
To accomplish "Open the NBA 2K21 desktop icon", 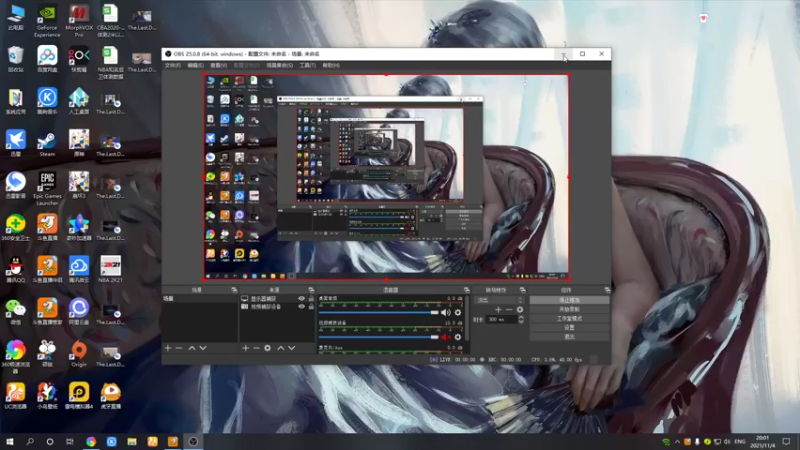I will click(x=110, y=269).
